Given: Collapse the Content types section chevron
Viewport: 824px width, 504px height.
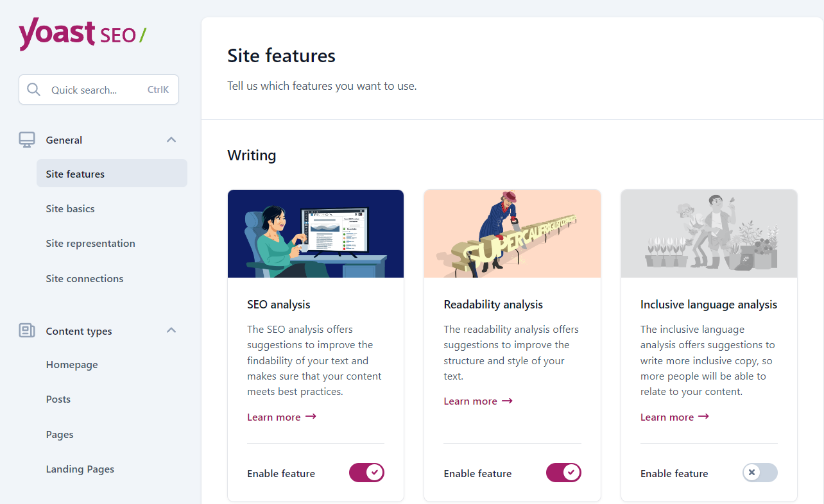Looking at the screenshot, I should pos(171,330).
